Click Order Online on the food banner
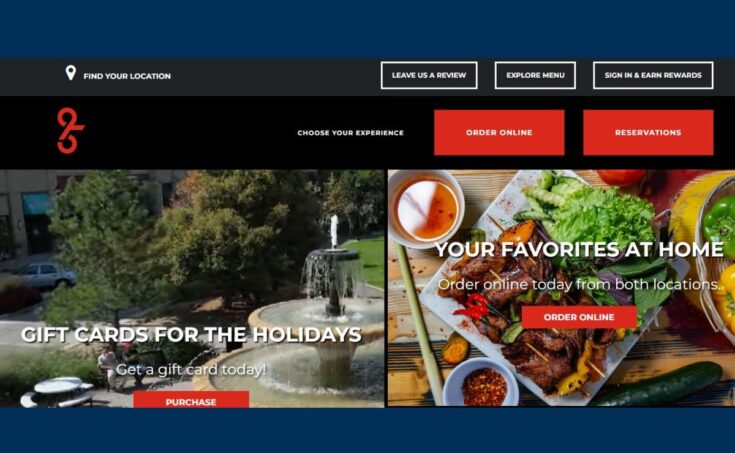Image resolution: width=735 pixels, height=453 pixels. 579,317
